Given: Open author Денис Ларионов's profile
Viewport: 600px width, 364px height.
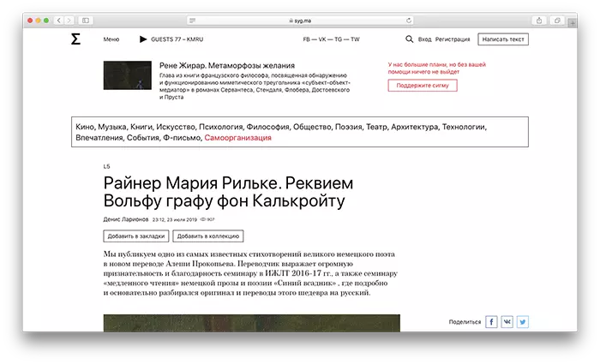Looking at the screenshot, I should pyautogui.click(x=126, y=219).
